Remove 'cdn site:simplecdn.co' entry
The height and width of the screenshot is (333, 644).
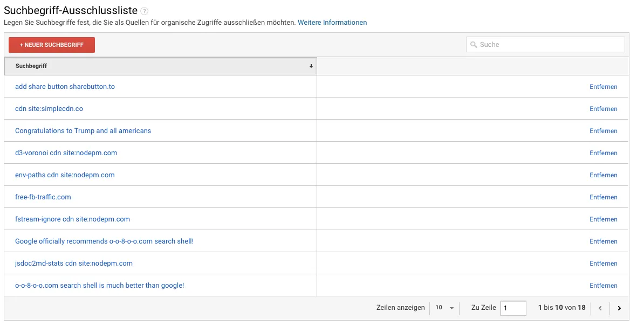603,109
